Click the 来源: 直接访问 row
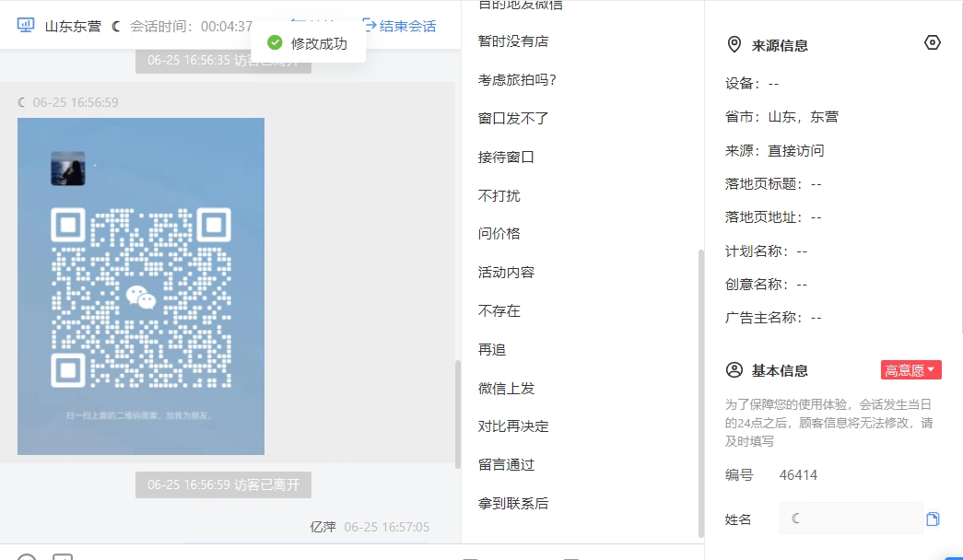Screen dimensions: 963x560 (x=774, y=150)
